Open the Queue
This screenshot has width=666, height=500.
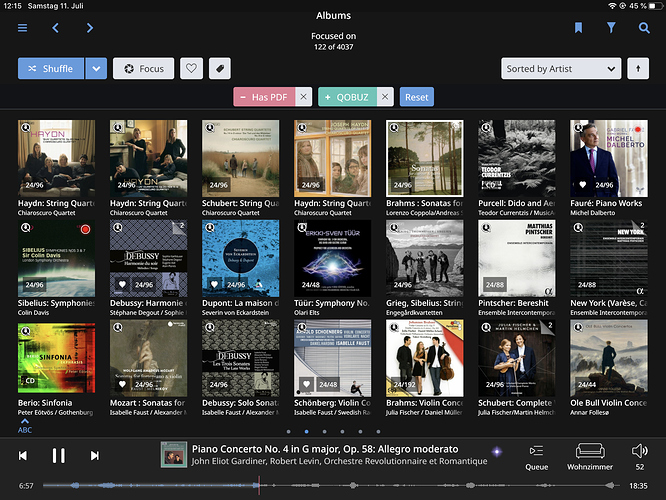point(536,457)
